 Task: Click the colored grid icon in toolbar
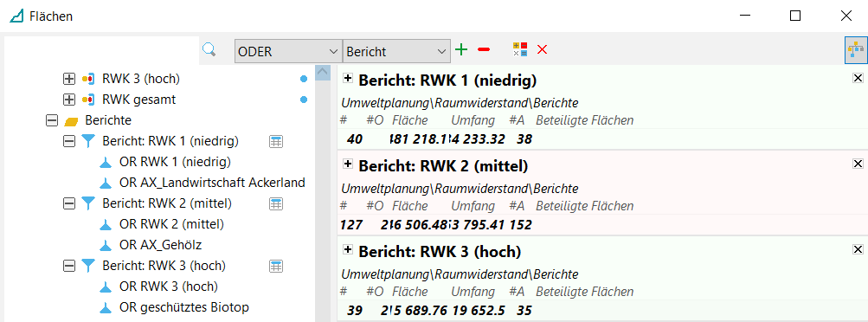(520, 49)
